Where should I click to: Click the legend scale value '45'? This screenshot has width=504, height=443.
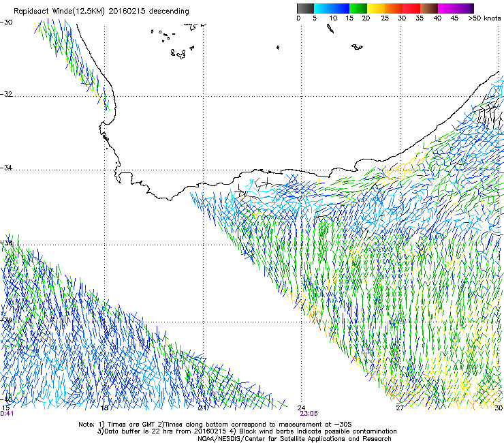click(x=454, y=18)
